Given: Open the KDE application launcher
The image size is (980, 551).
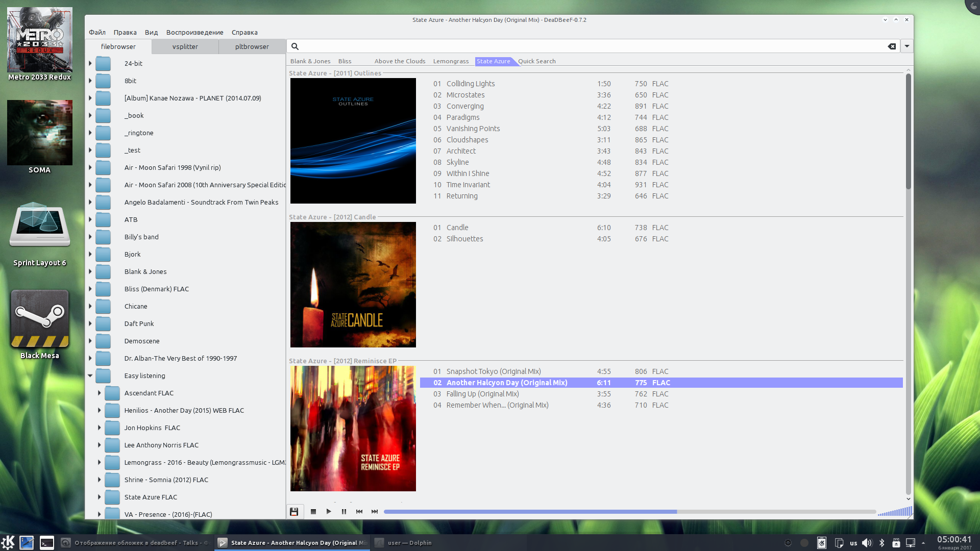Looking at the screenshot, I should (8, 542).
